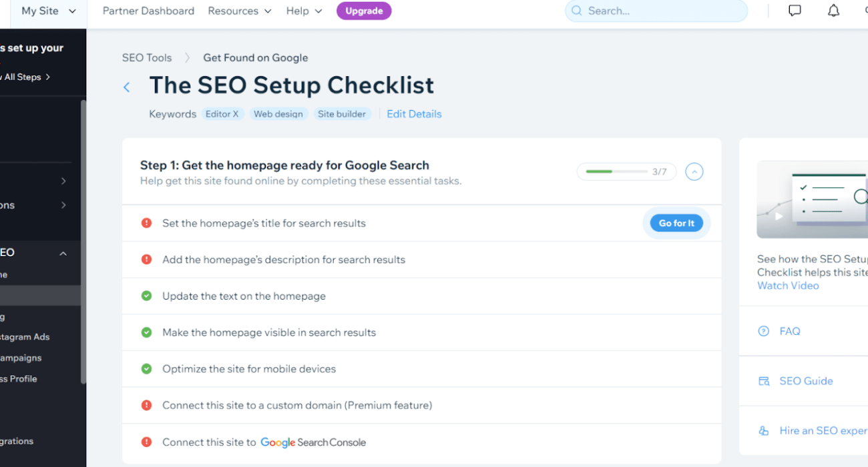Open the chat messages icon in the header
Viewport: 868px width, 467px height.
[795, 11]
